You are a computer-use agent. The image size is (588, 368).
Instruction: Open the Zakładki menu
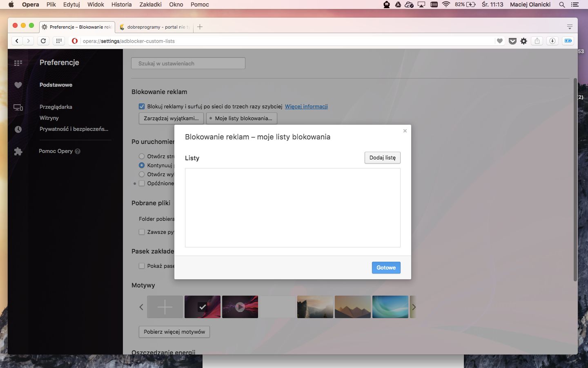coord(151,4)
